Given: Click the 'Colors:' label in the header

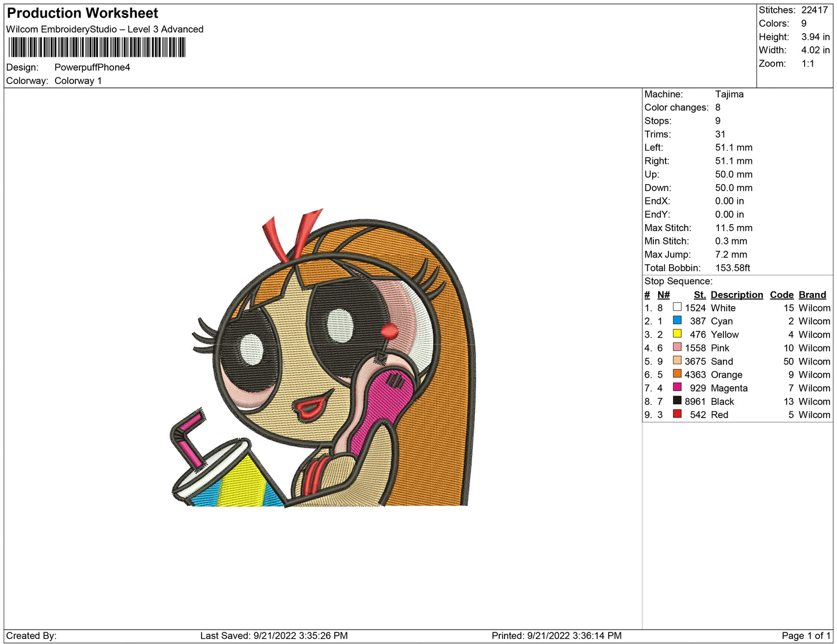Looking at the screenshot, I should coord(774,23).
